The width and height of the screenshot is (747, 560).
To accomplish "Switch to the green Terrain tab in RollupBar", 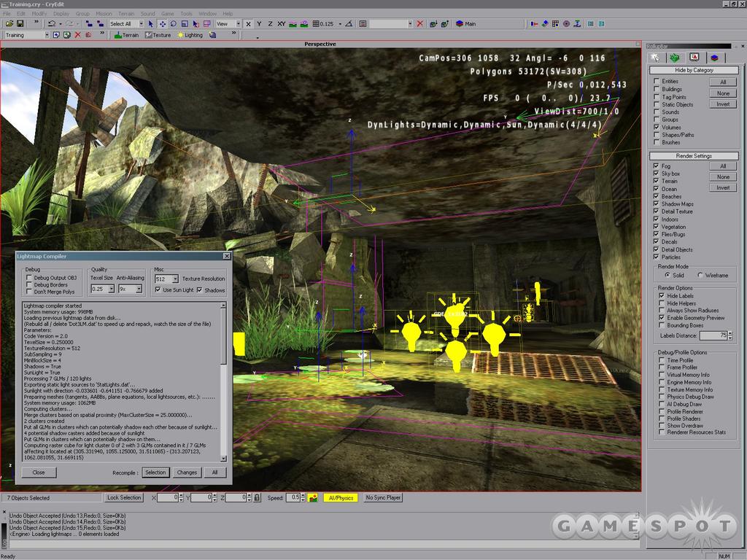I will click(x=675, y=58).
